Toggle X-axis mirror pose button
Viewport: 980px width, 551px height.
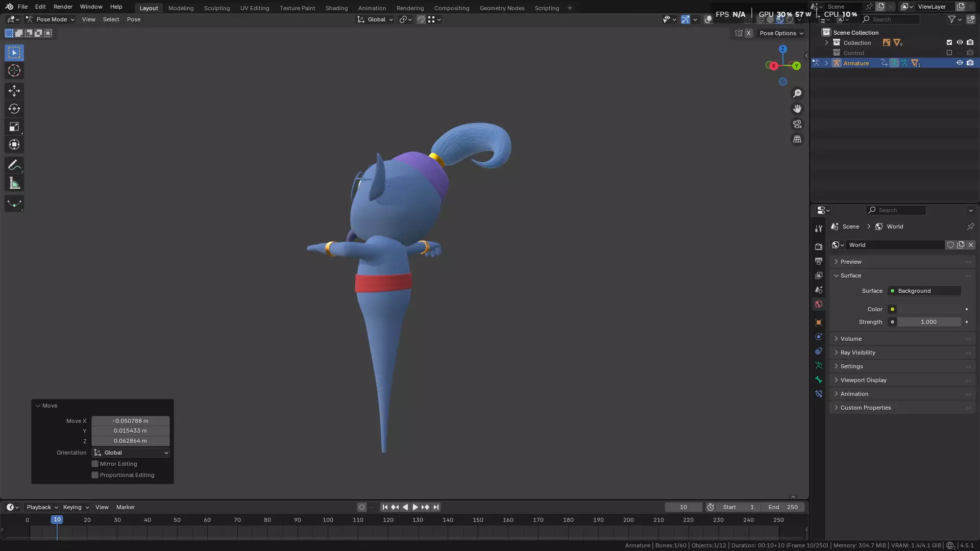[749, 33]
